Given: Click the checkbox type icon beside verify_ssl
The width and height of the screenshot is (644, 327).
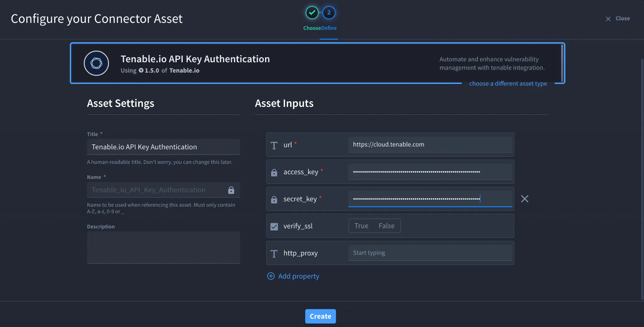Looking at the screenshot, I should [274, 226].
